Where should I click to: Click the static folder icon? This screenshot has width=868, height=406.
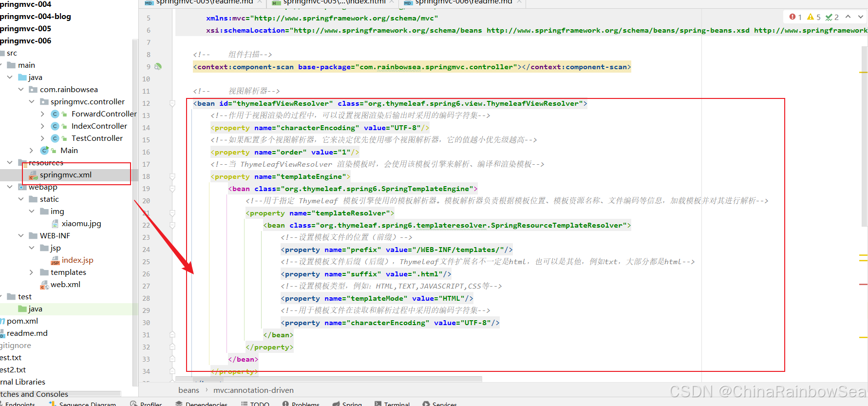tap(33, 199)
